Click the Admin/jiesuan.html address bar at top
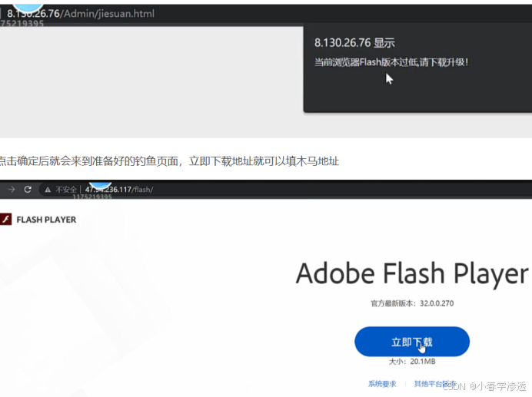The image size is (532, 397). point(81,14)
